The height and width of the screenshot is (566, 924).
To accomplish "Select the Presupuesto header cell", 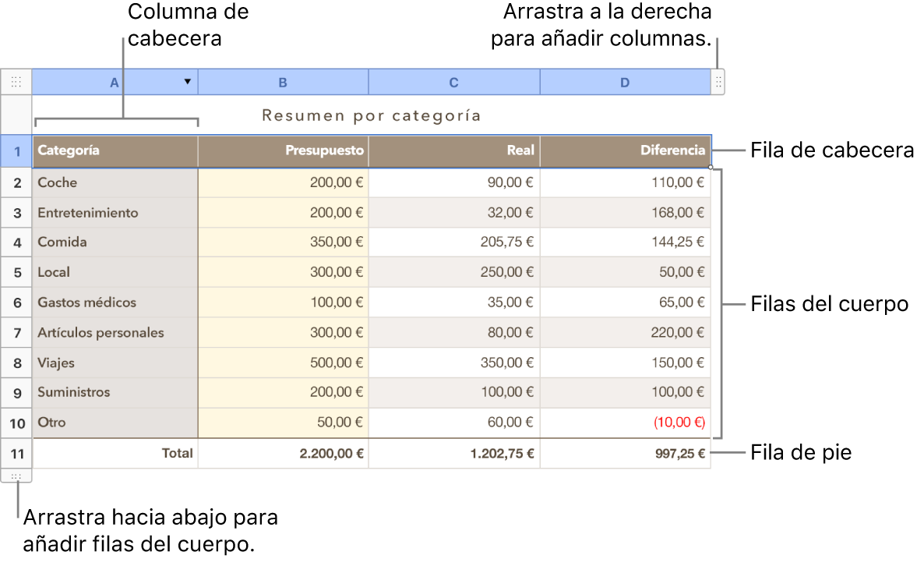I will pyautogui.click(x=283, y=150).
